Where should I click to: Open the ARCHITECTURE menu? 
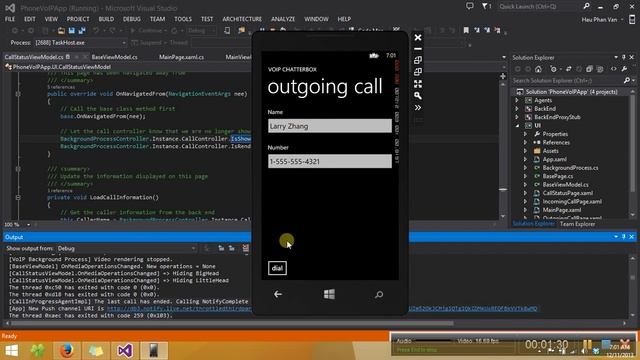tap(242, 19)
